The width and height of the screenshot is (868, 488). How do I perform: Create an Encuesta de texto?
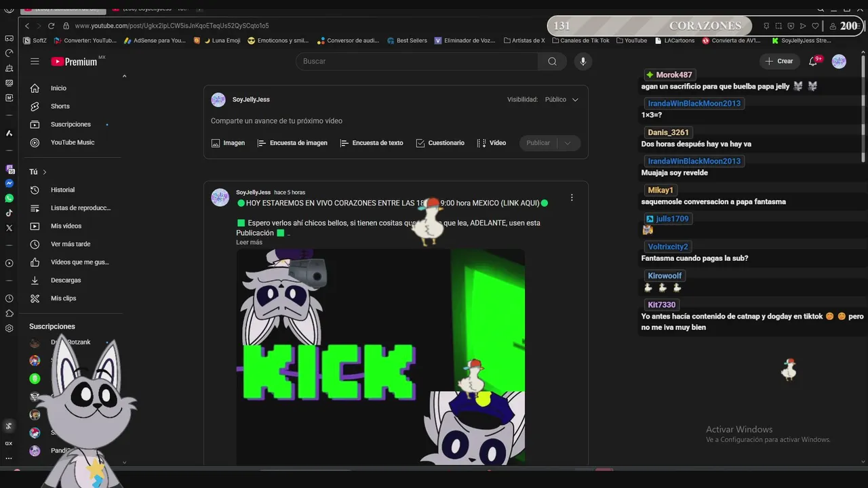[x=372, y=143]
